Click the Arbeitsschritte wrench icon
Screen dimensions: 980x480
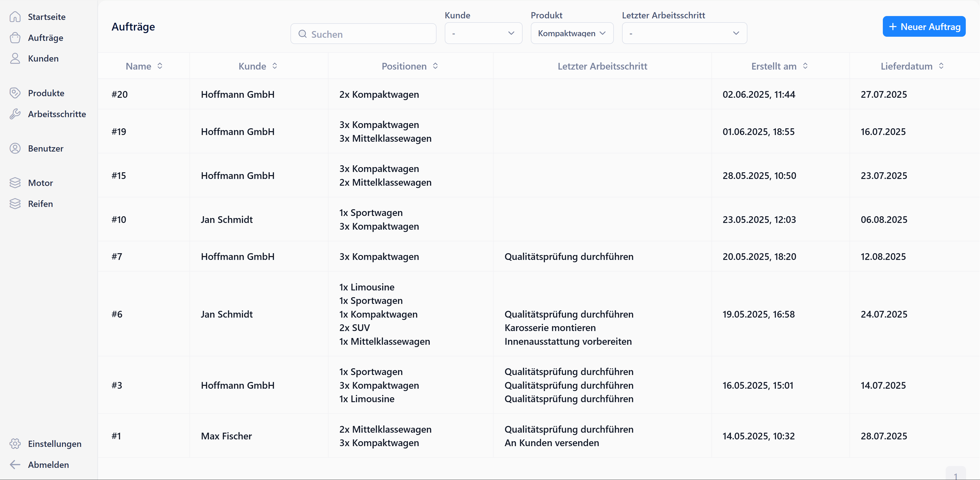click(x=15, y=114)
